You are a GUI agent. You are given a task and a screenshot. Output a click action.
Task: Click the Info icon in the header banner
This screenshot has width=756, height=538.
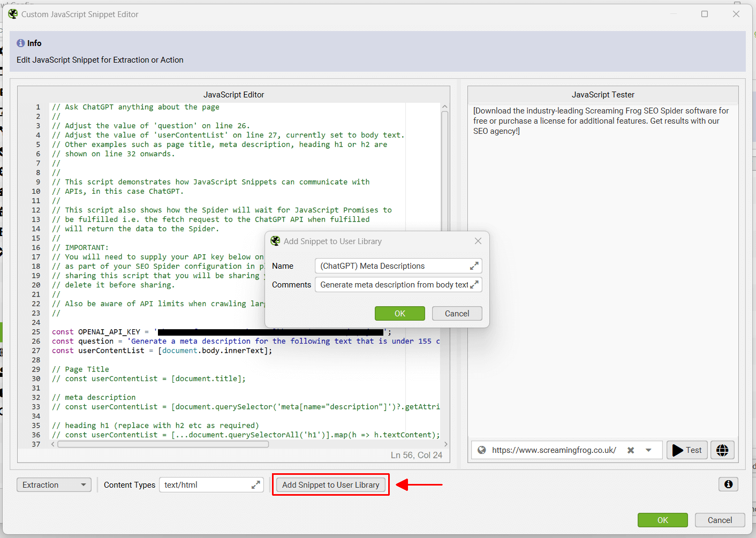click(20, 43)
